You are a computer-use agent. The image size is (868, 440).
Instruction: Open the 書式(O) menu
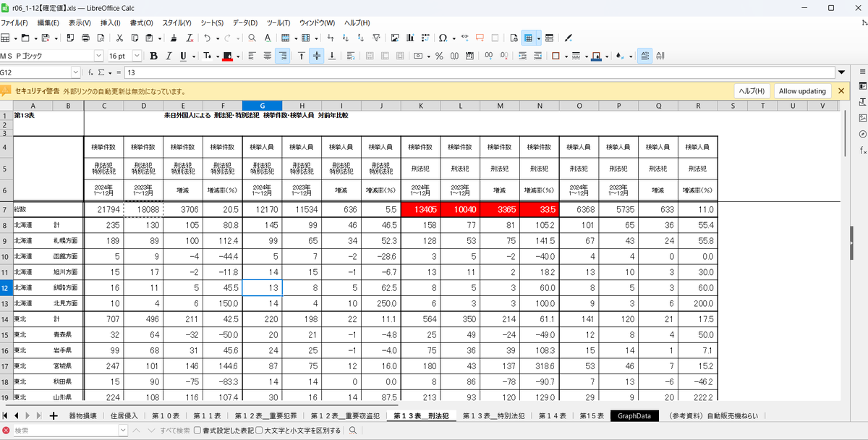pos(141,22)
